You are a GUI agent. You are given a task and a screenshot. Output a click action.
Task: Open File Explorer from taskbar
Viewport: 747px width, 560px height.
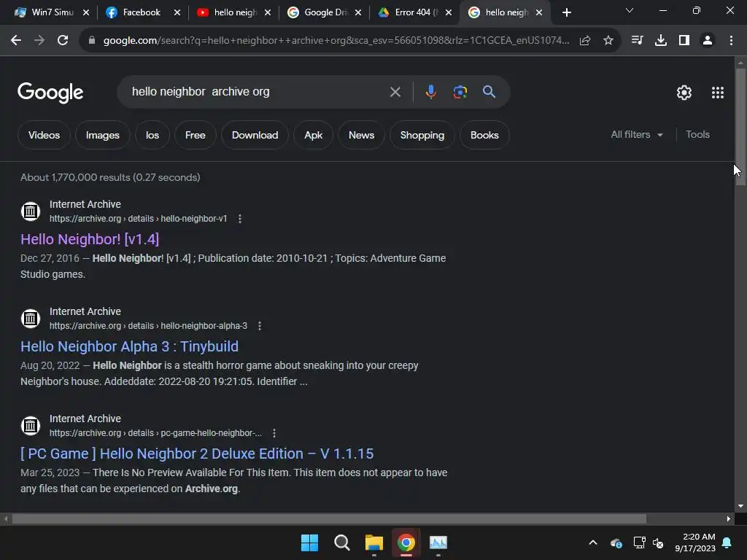(374, 542)
